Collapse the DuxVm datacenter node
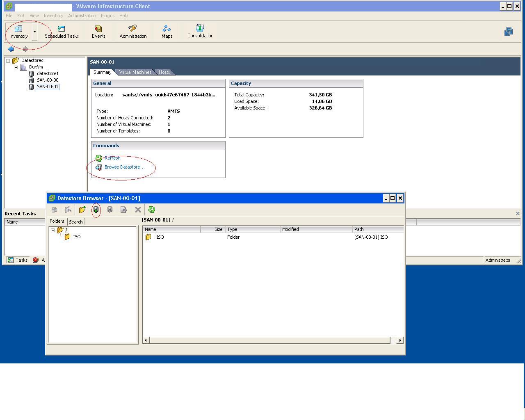525x420 pixels. click(16, 67)
